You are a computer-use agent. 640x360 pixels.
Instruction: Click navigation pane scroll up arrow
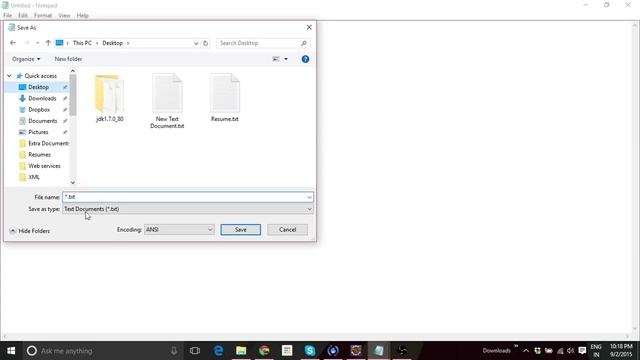point(73,71)
